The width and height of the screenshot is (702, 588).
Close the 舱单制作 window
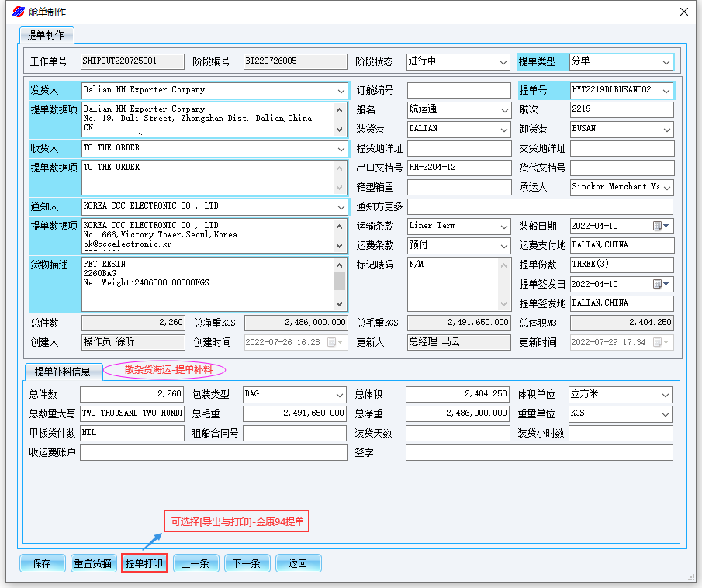[x=683, y=12]
